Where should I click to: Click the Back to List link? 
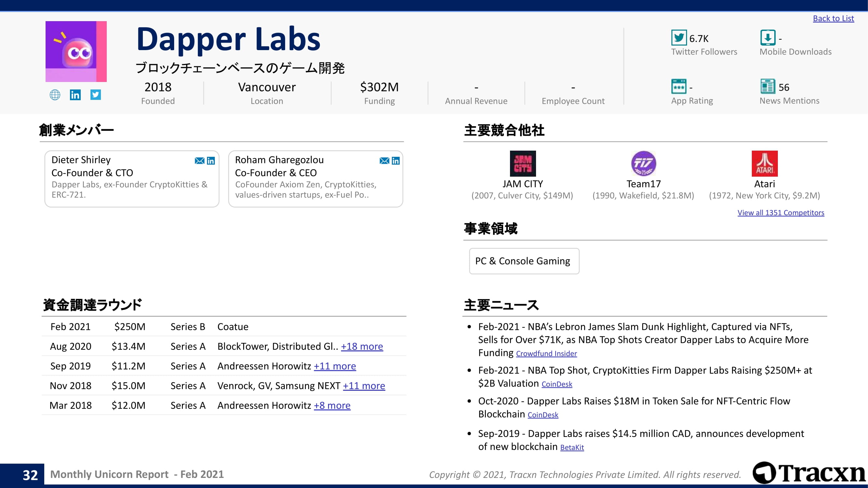click(833, 19)
